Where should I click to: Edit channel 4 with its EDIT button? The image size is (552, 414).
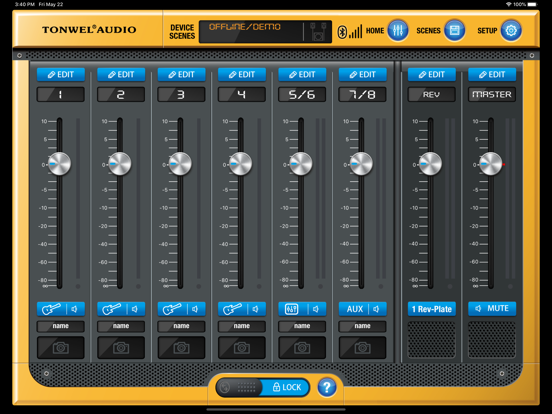242,75
